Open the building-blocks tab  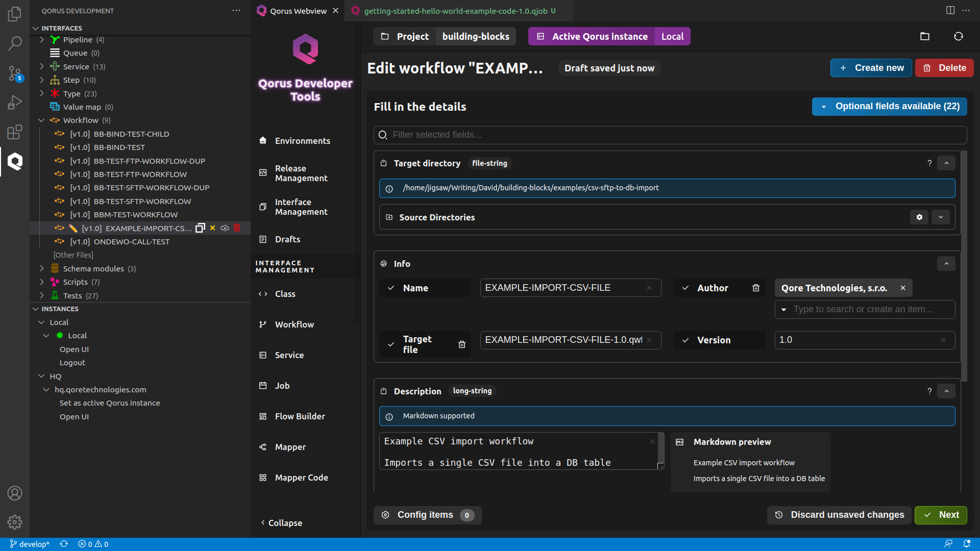click(x=475, y=36)
